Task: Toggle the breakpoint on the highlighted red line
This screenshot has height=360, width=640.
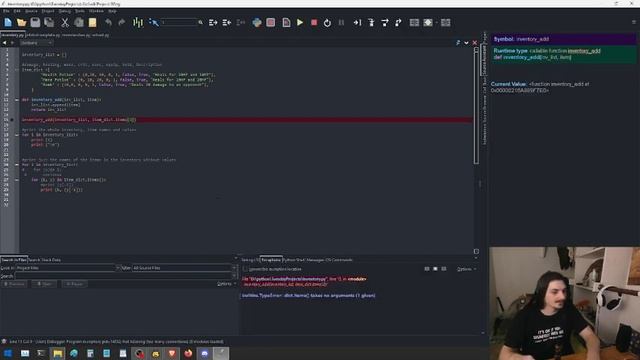Action: pos(12,120)
